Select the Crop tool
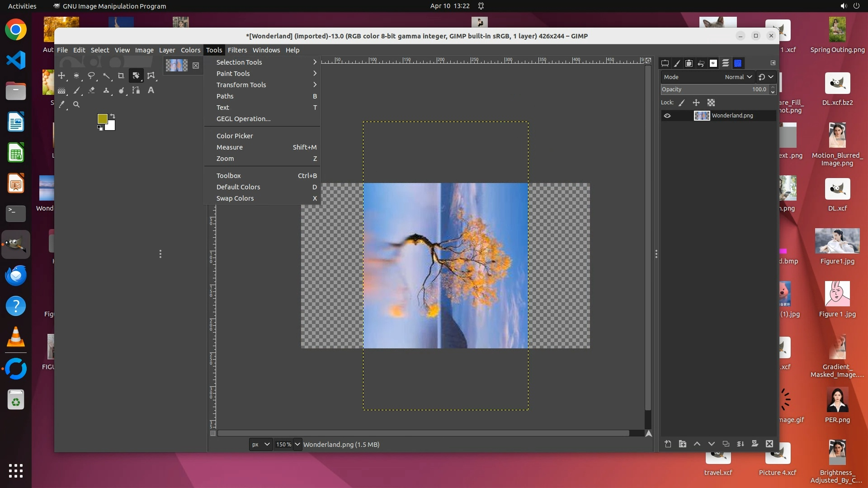868x488 pixels. 121,76
